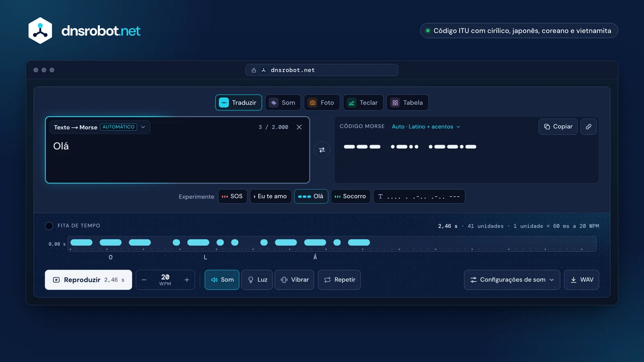Click the dnsrobot.net brand text
The width and height of the screenshot is (644, 362).
[x=101, y=31]
